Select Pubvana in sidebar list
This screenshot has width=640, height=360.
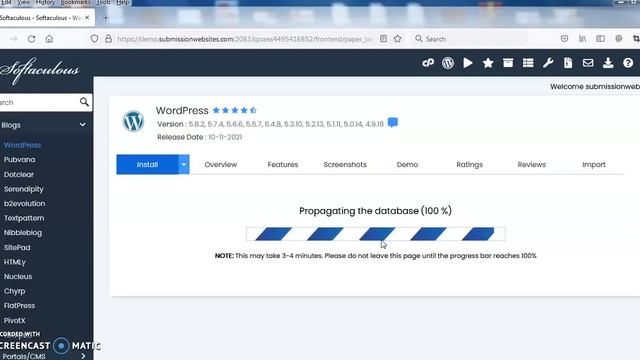20,160
